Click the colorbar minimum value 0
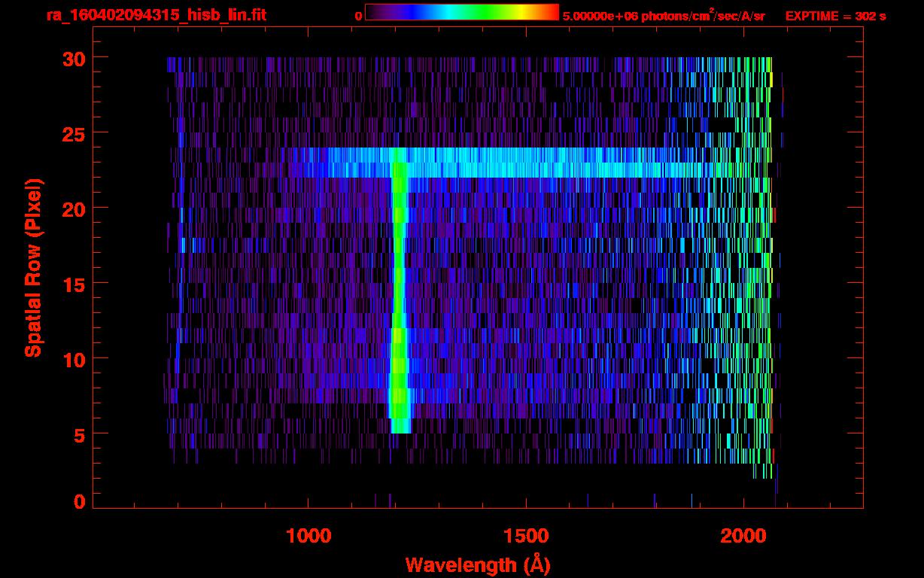Screen dimensions: 924x578 coord(358,16)
